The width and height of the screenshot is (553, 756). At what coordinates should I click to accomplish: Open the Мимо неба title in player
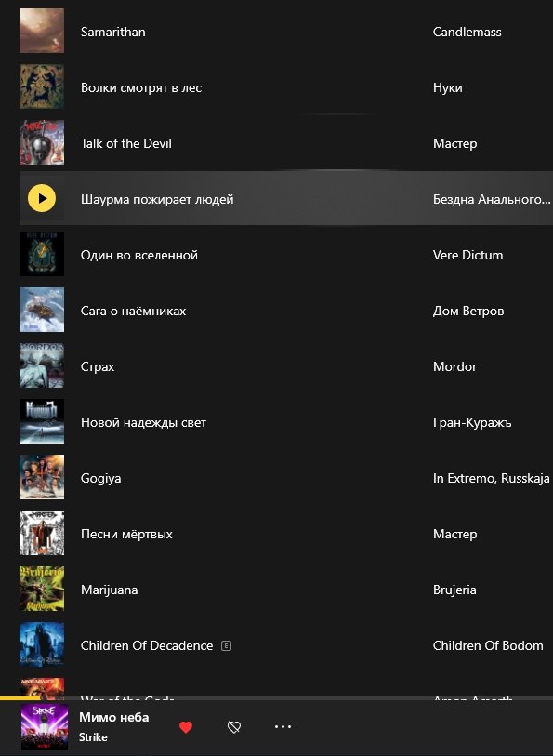(x=114, y=718)
